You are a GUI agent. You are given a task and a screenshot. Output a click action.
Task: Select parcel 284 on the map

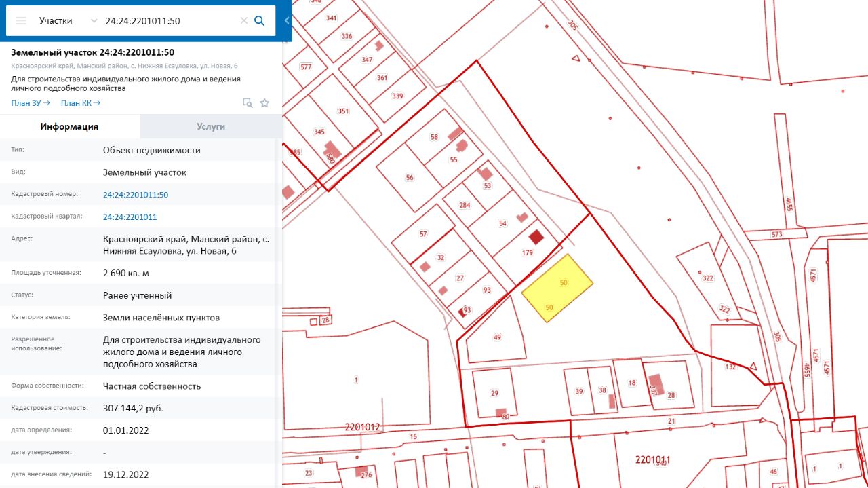point(465,205)
